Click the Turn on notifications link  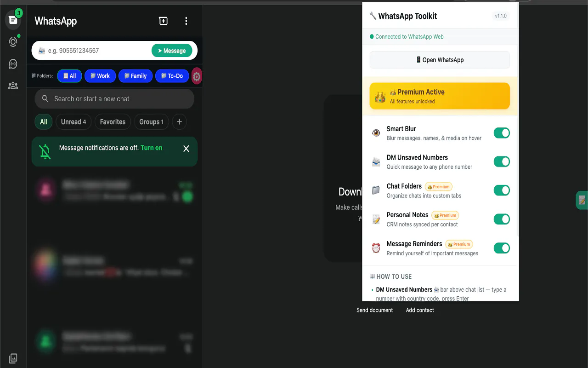coord(152,148)
